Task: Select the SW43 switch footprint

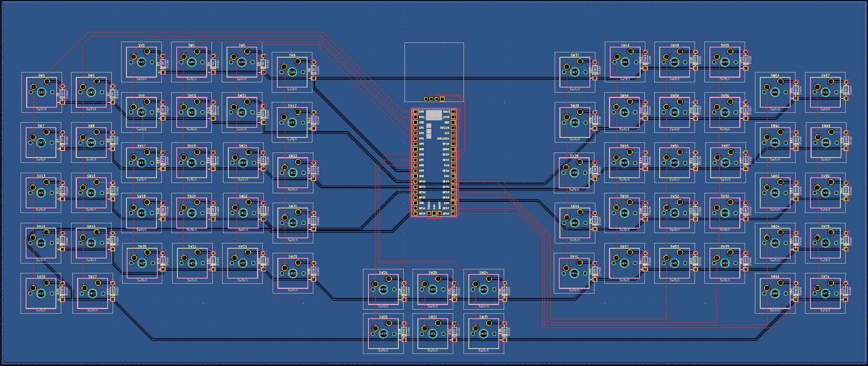Action: [625, 62]
